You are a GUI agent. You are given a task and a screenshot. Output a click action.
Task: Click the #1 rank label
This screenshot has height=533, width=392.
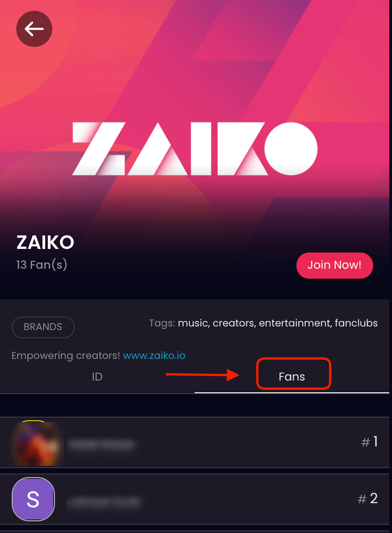[x=369, y=441]
